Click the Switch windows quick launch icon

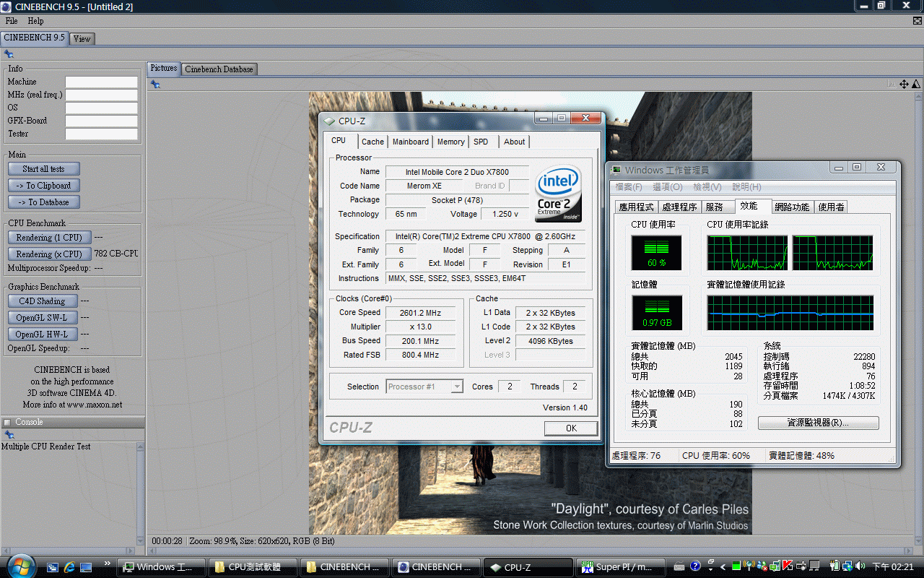coord(53,567)
